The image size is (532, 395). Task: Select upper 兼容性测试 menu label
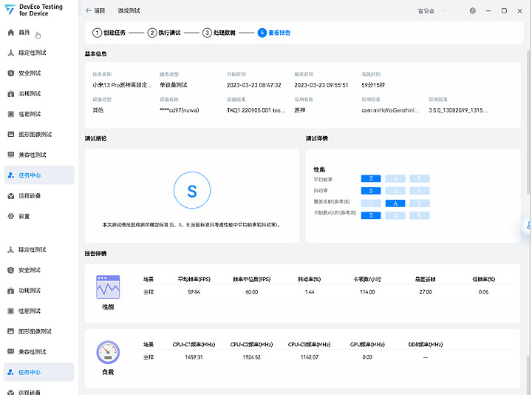(x=33, y=155)
